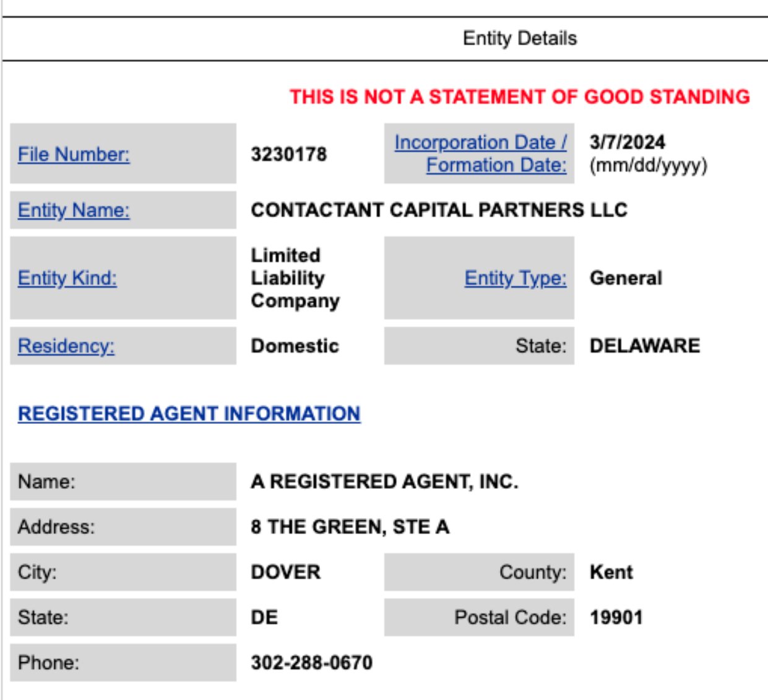Viewport: 768px width, 700px height.
Task: Click the General entity type value
Action: pyautogui.click(x=626, y=278)
